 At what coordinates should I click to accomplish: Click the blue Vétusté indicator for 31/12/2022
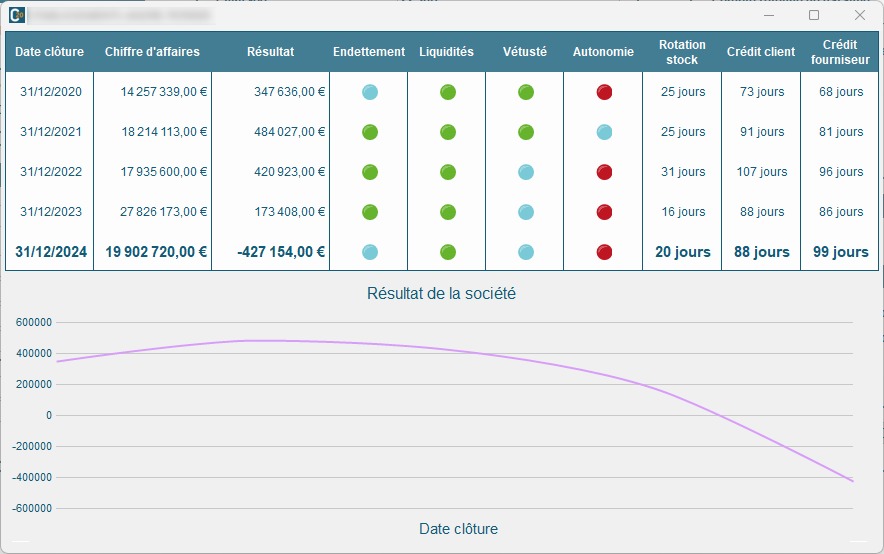pos(526,172)
